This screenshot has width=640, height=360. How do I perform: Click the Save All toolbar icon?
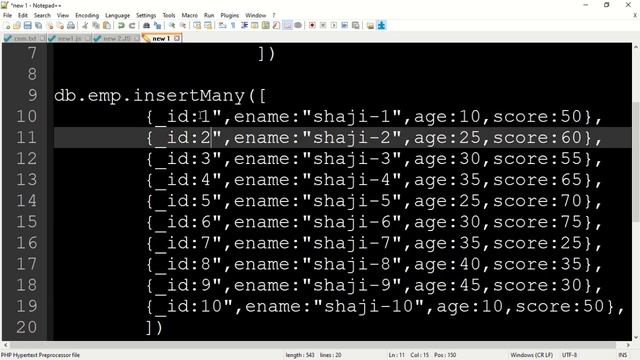point(38,25)
